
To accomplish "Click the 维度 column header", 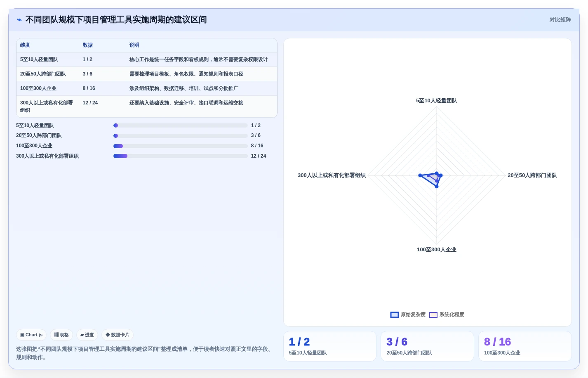I will point(25,45).
